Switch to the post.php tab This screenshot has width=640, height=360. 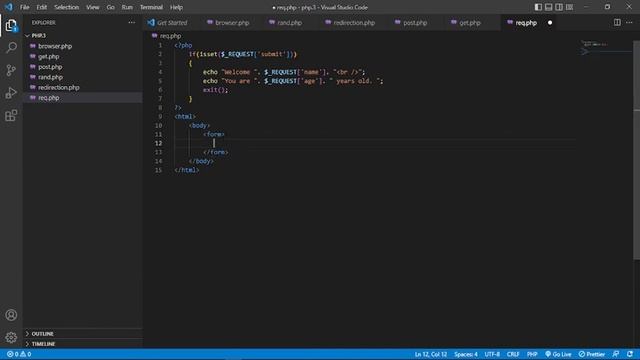pos(415,23)
